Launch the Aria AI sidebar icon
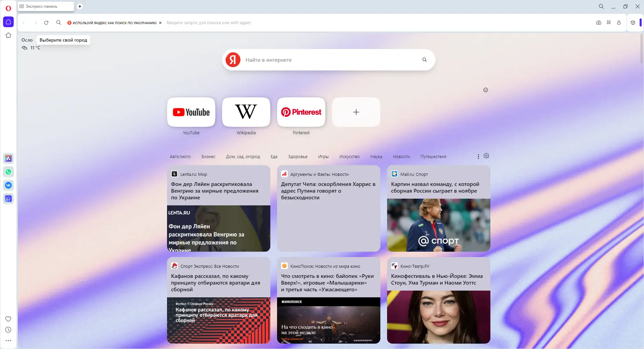 pos(8,158)
